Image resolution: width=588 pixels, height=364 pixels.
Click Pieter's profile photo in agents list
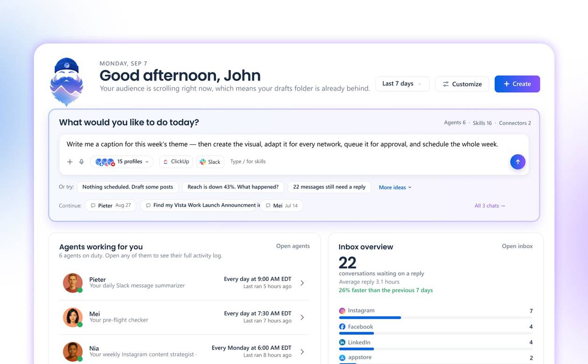pyautogui.click(x=72, y=283)
